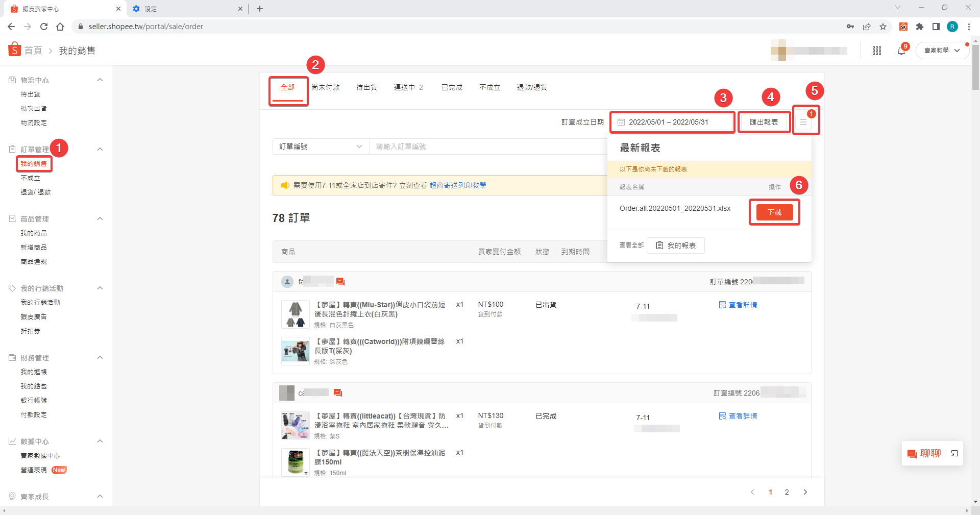
Task: Open the 賣家教學 account dropdown
Action: coord(942,51)
